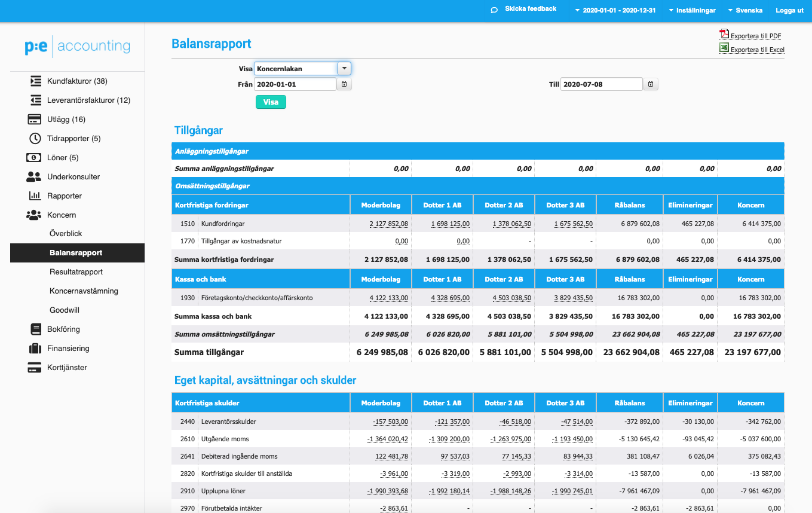The width and height of the screenshot is (812, 513).
Task: Open Koncernavstämning in the sidebar
Action: point(84,291)
